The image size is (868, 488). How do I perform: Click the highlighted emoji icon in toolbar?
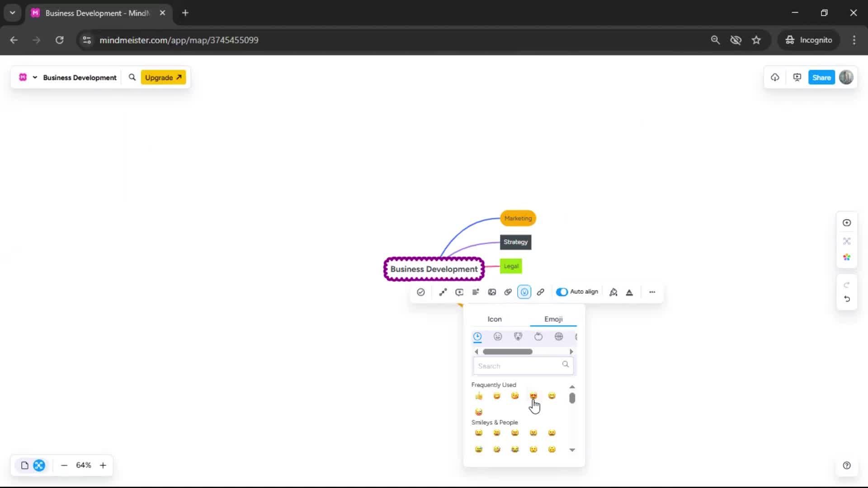click(524, 292)
